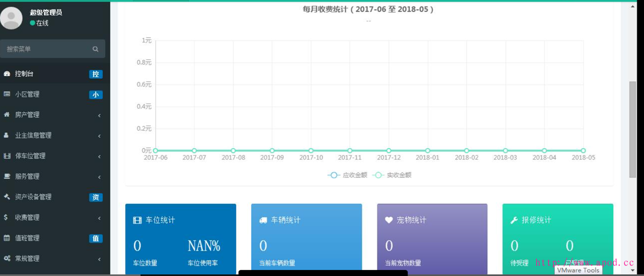Expand the 停车位管理 submenu arrow
Image resolution: width=644 pixels, height=276 pixels.
click(99, 156)
